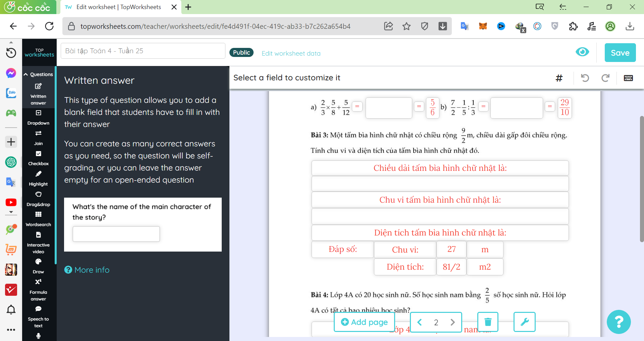Open Edit worksheet data link
644x341 pixels.
(x=291, y=53)
